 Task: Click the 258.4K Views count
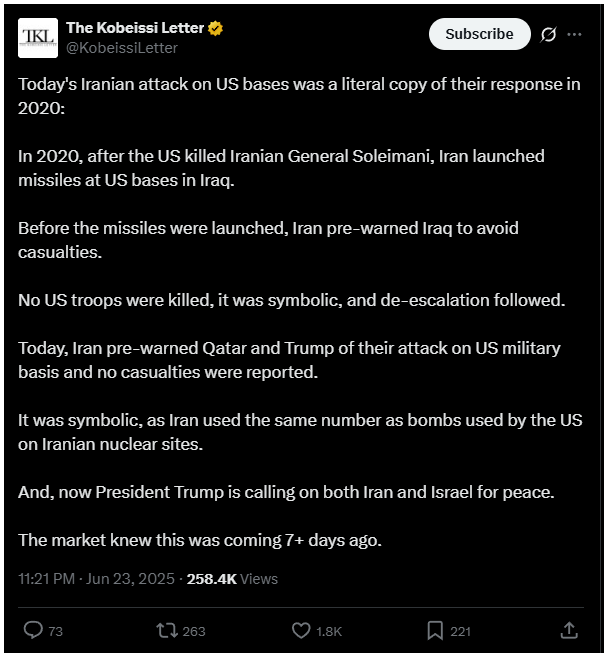click(x=232, y=579)
